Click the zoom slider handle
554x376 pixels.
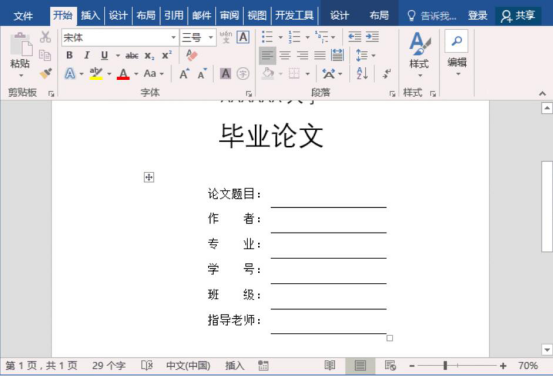point(446,365)
